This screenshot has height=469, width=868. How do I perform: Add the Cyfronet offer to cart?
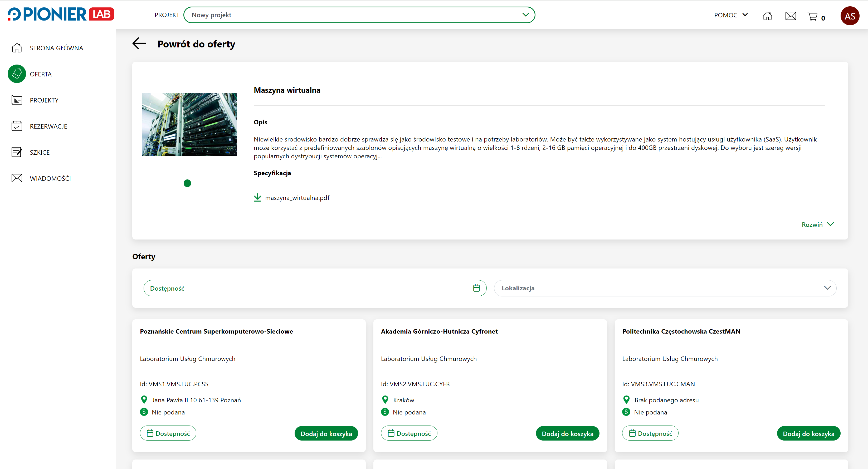(x=567, y=434)
